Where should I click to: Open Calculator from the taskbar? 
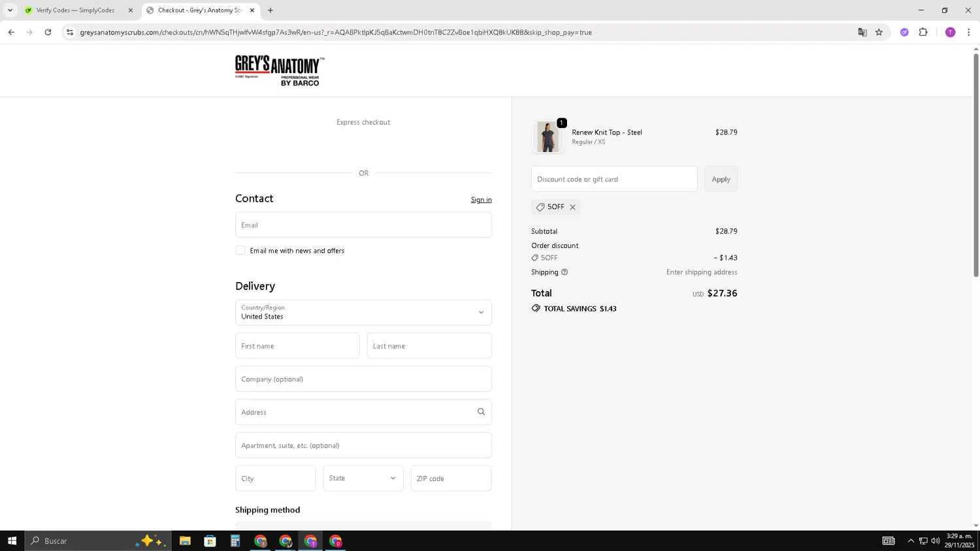click(235, 541)
